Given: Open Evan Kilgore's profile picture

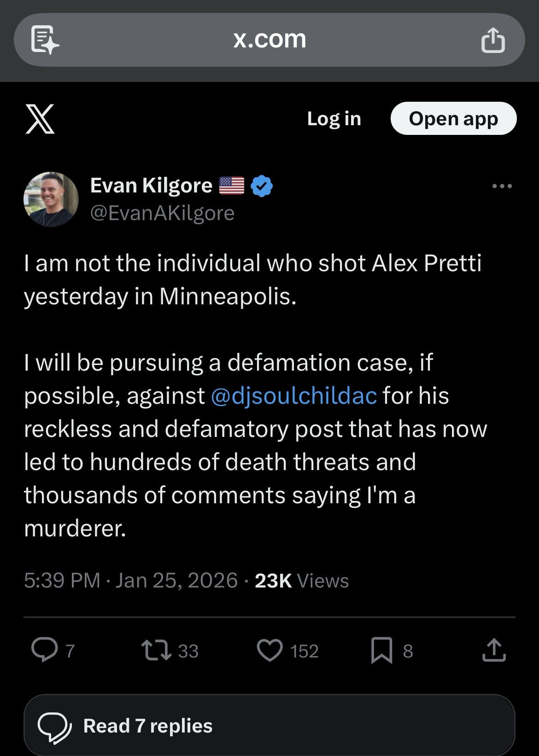Looking at the screenshot, I should tap(51, 199).
